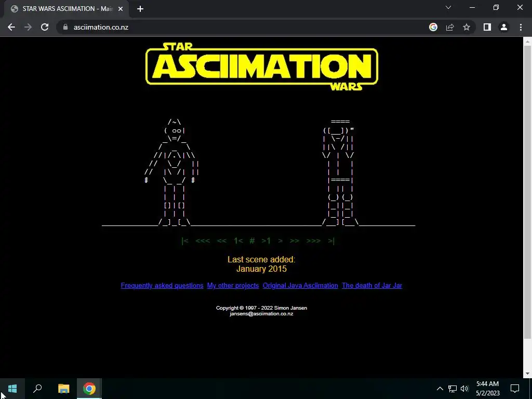
Task: Open Chrome's three-dot menu
Action: pyautogui.click(x=521, y=27)
